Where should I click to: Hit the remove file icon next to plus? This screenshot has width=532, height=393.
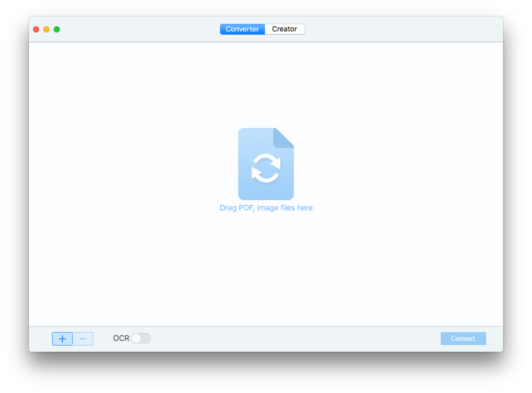tap(83, 339)
